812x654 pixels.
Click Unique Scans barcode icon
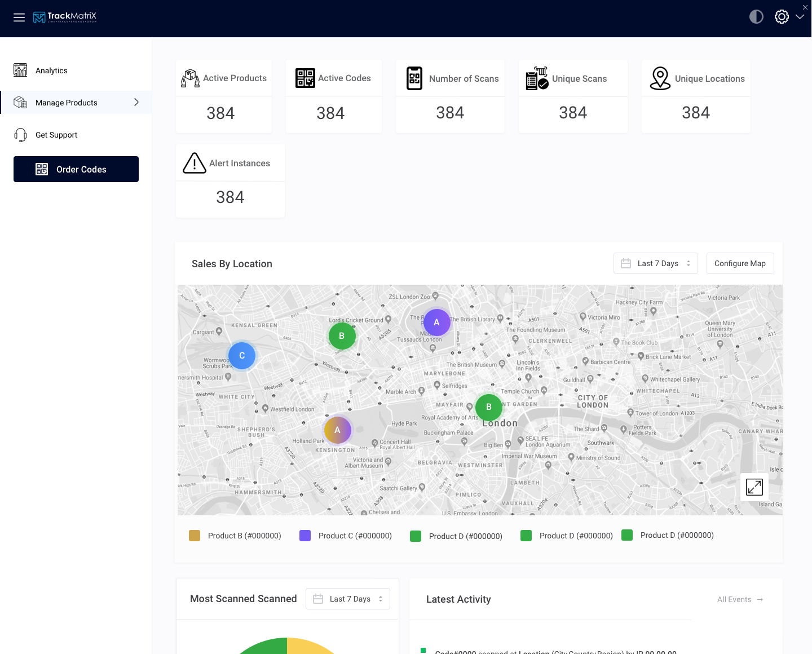click(x=537, y=78)
